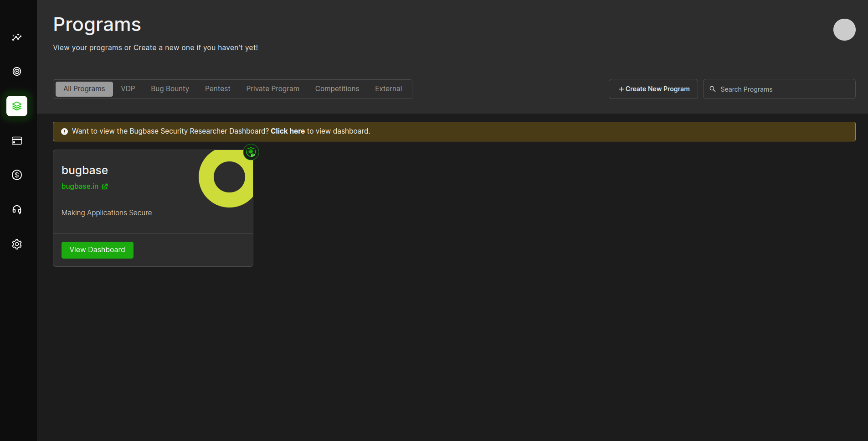The image size is (868, 441).
Task: Open the credit card billing sidebar icon
Action: (17, 140)
